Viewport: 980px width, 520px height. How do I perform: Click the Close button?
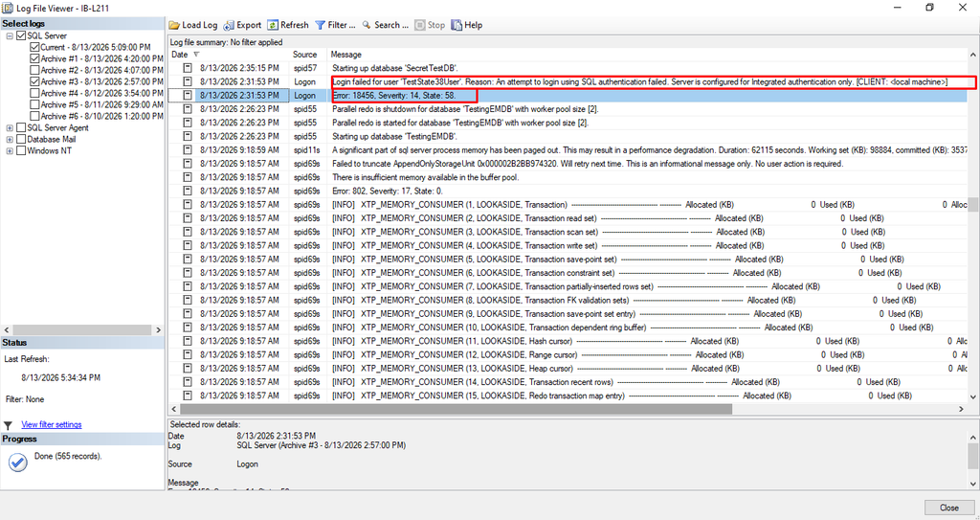[948, 508]
